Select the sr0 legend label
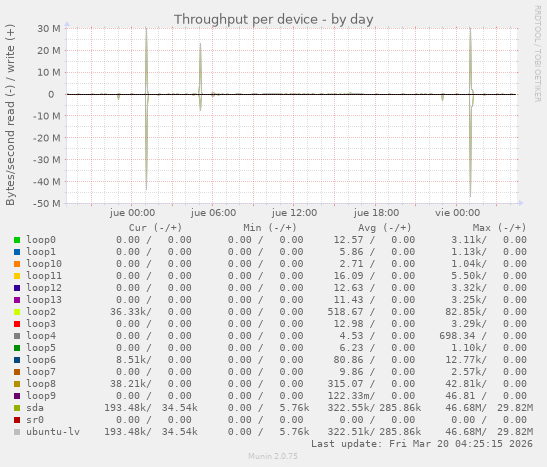Image resolution: width=547 pixels, height=467 pixels. point(35,420)
